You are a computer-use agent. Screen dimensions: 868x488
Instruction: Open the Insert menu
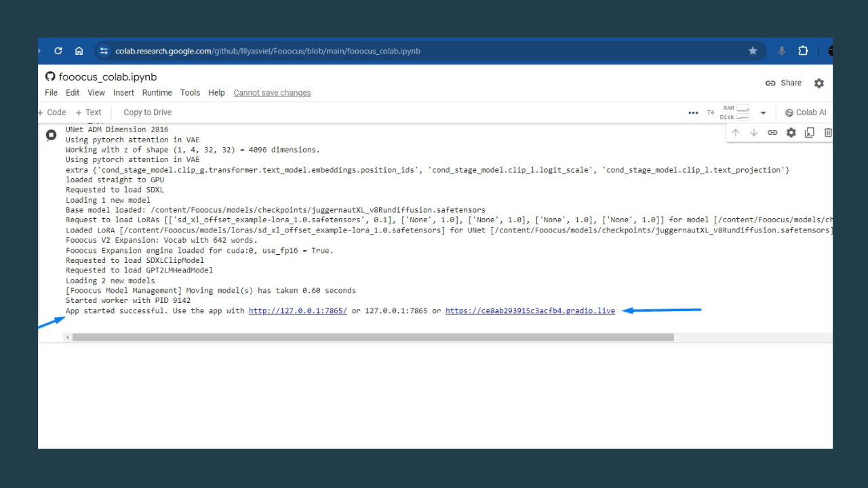(x=123, y=93)
